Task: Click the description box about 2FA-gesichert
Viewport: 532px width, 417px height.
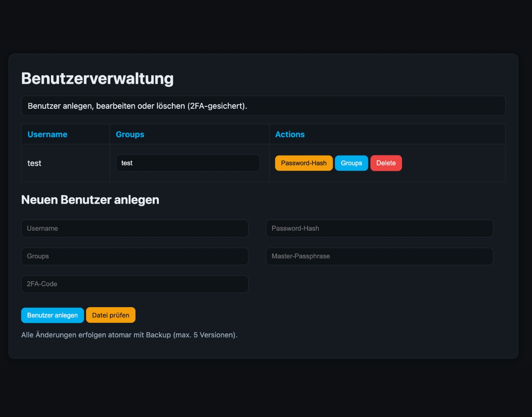Action: point(263,106)
